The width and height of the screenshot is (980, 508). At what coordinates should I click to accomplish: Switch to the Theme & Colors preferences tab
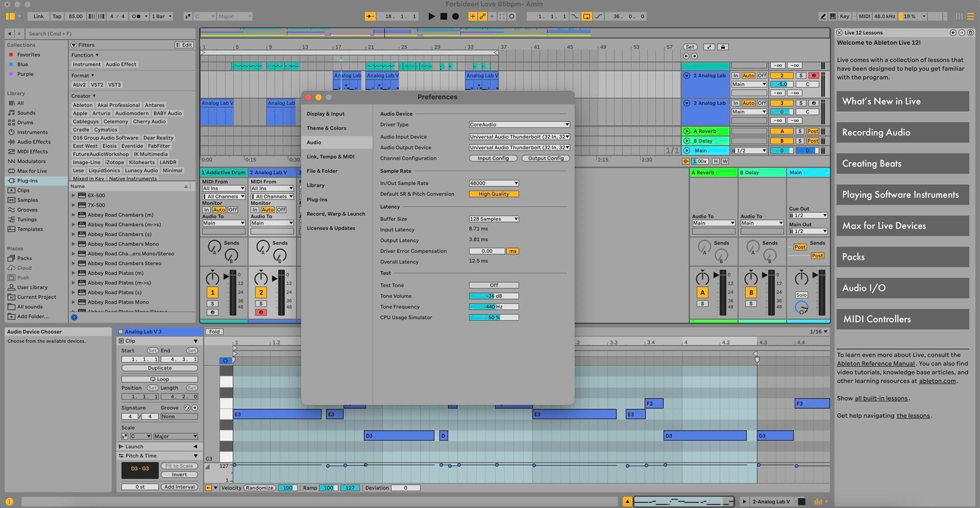coord(326,128)
